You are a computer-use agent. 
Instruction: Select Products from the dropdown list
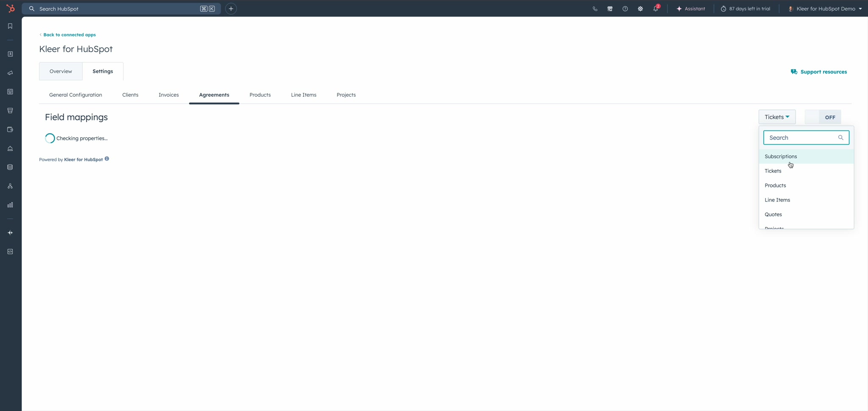806,185
